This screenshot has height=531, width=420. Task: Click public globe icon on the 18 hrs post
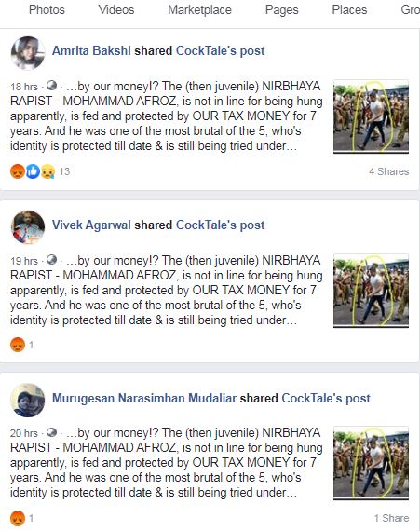pos(51,86)
